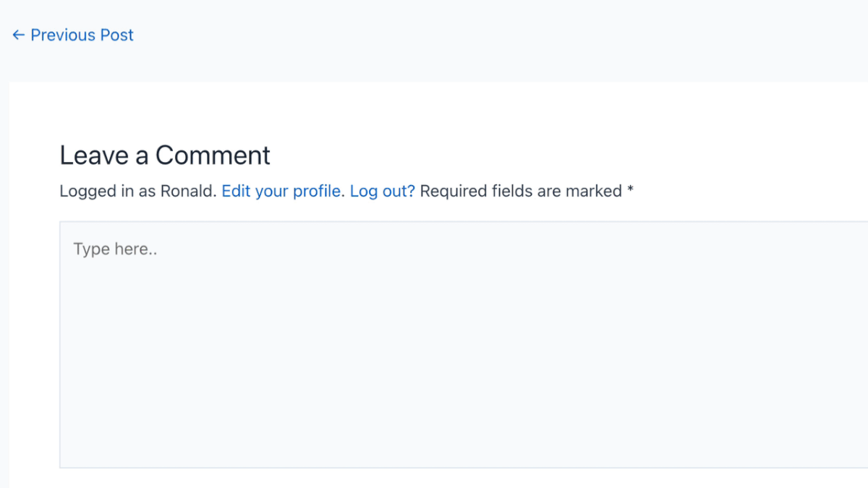Click the word Post in Previous Post
Viewport: 868px width, 488px height.
tap(116, 35)
